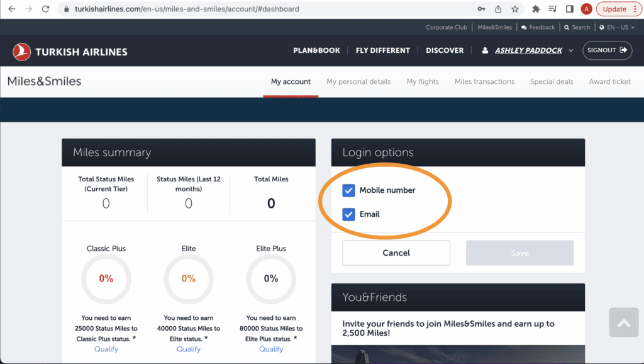
Task: Click 'Status Miles (Last 12 months)' label
Action: pos(189,184)
